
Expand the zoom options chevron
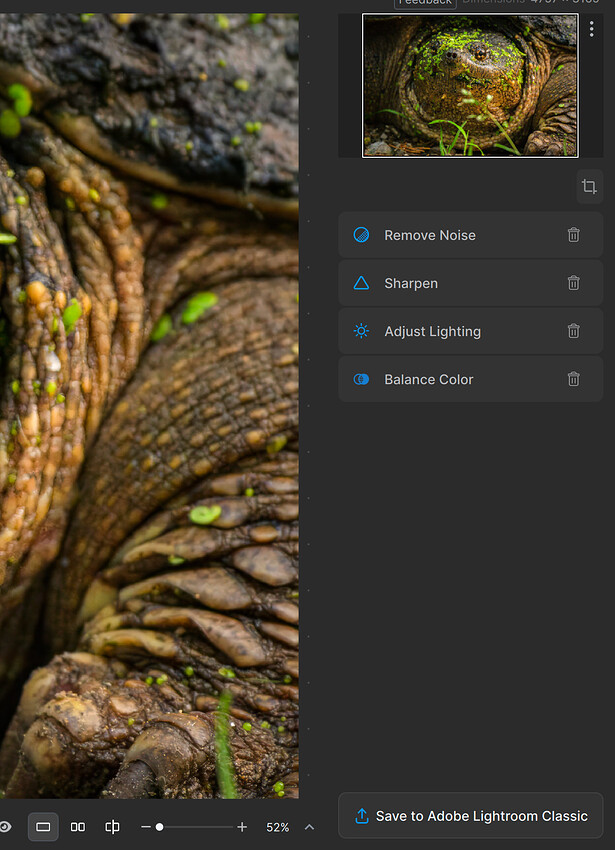[309, 827]
